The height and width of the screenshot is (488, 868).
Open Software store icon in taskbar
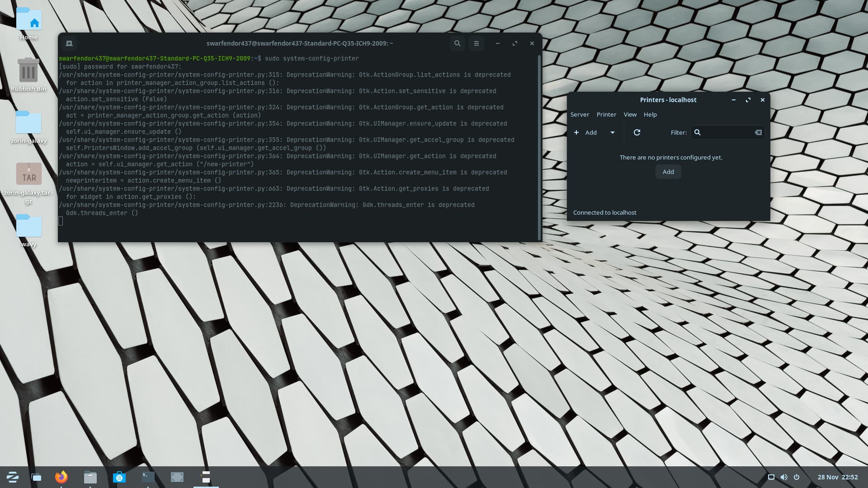coord(119,477)
